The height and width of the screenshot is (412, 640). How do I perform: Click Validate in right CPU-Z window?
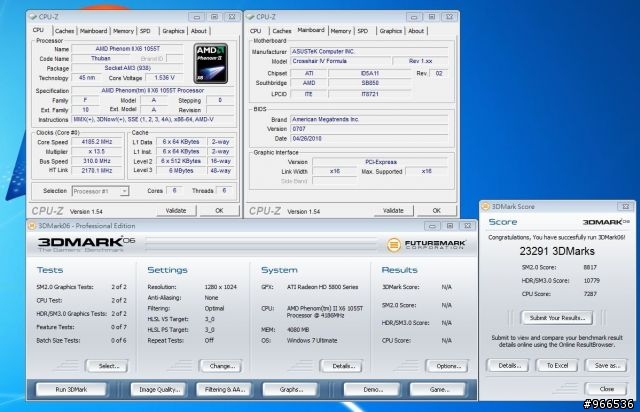coord(393,211)
